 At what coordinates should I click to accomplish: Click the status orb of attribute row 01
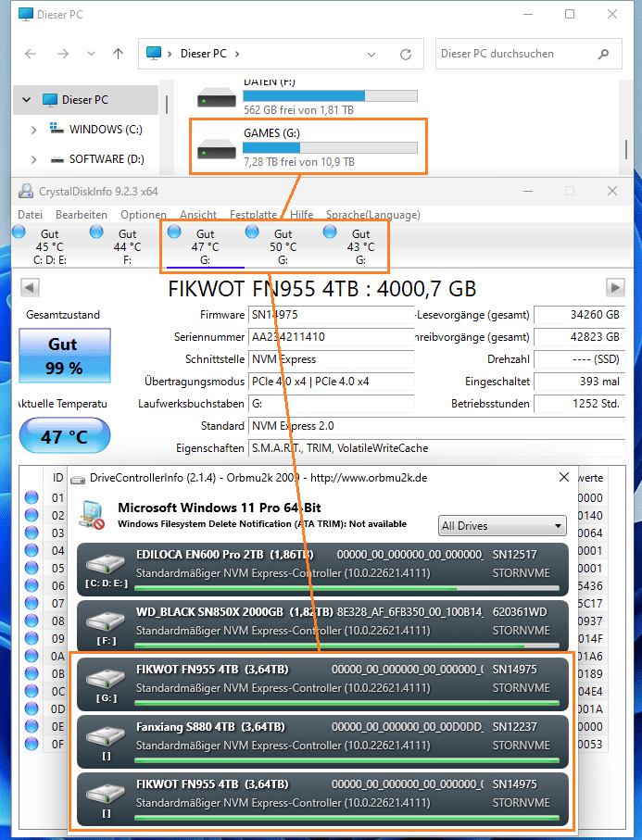[31, 497]
